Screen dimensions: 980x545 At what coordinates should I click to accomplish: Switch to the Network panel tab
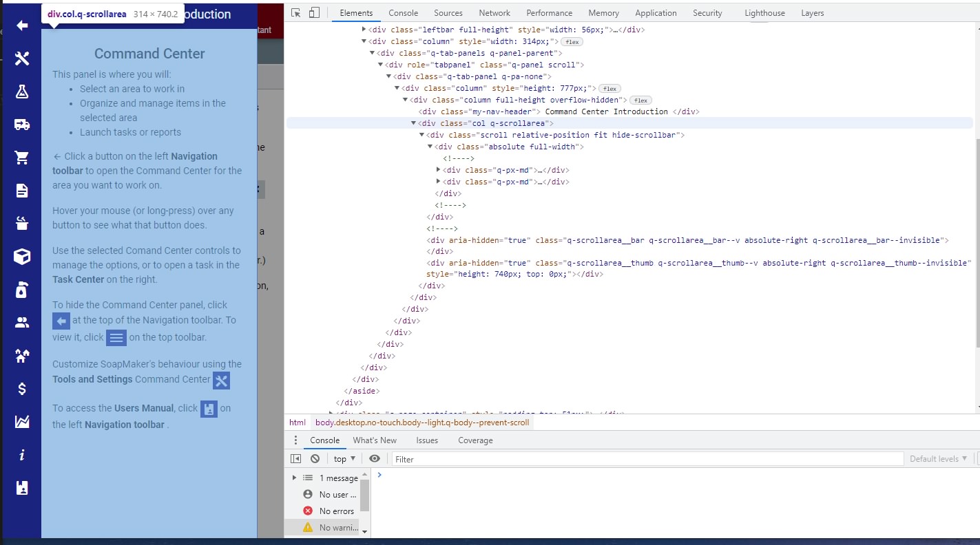[x=494, y=12]
